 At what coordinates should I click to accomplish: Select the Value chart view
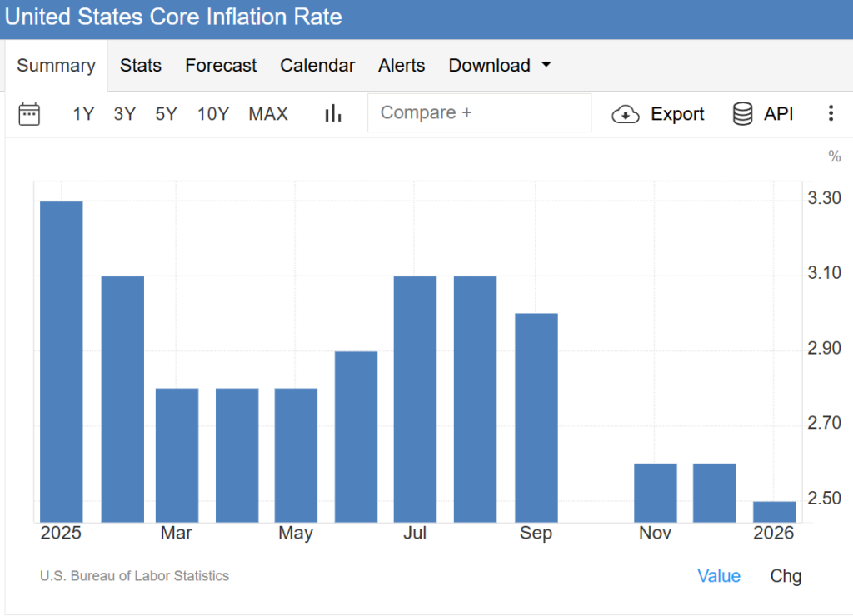tap(719, 576)
